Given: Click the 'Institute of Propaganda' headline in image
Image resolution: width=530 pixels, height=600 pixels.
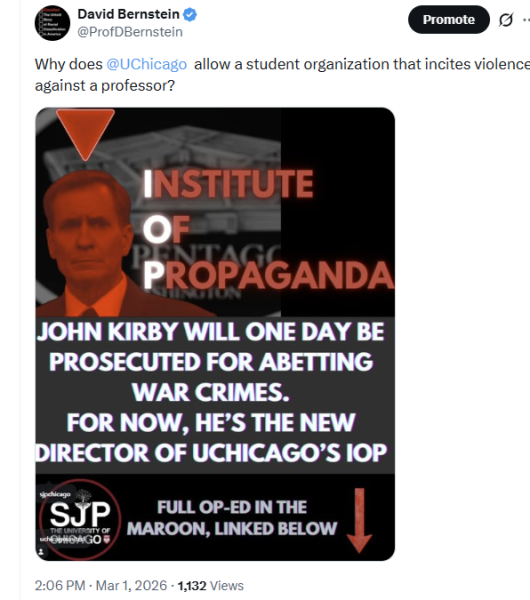Looking at the screenshot, I should point(268,229).
